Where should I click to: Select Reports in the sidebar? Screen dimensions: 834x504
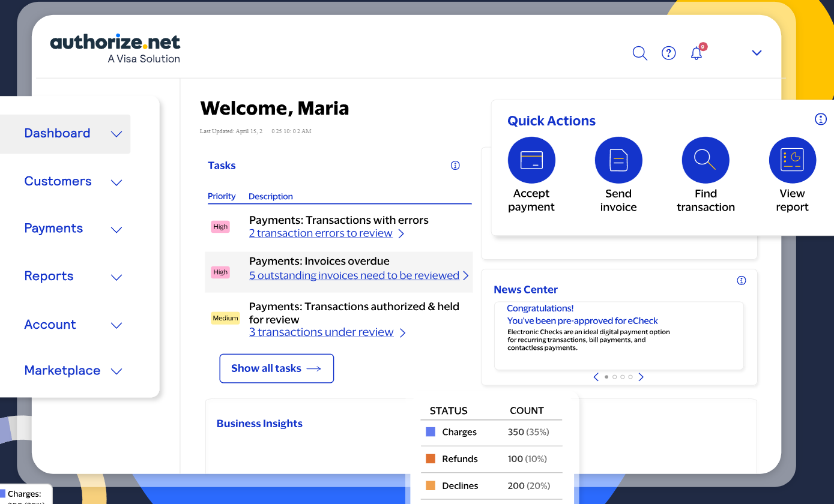click(49, 276)
